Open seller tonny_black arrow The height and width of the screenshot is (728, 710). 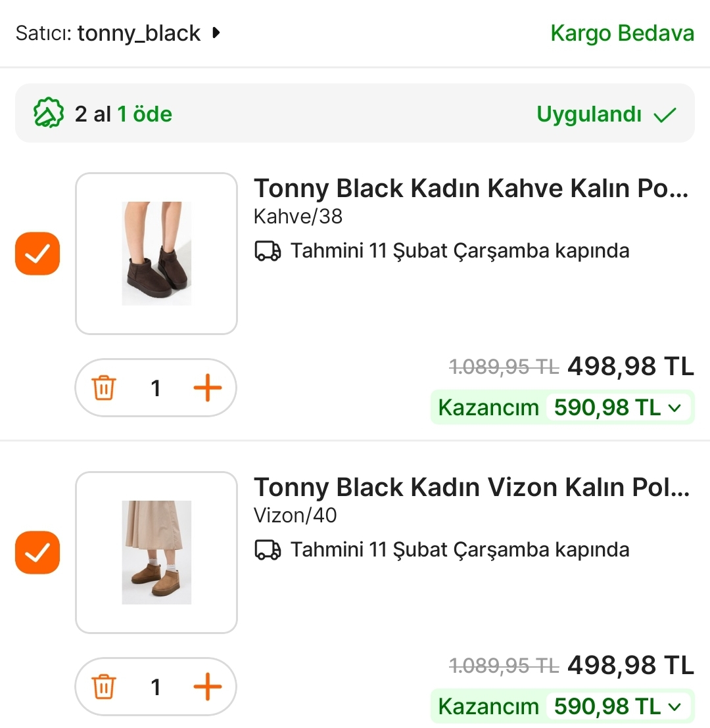[x=216, y=33]
